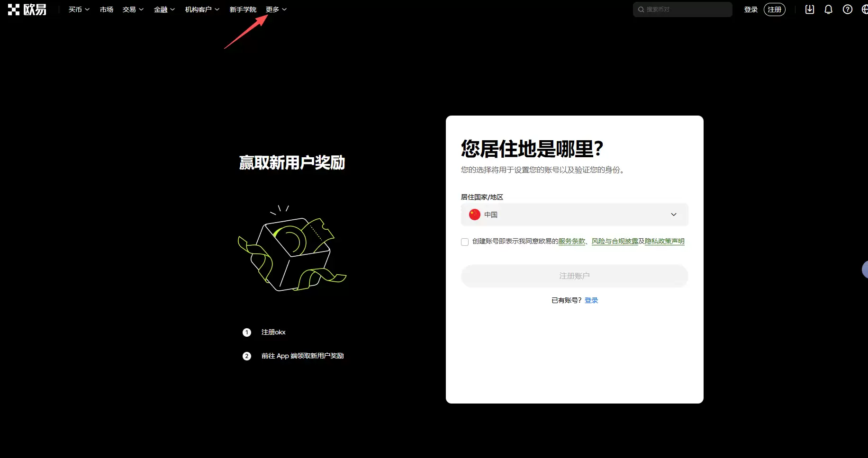Click the help question mark icon

click(848, 9)
